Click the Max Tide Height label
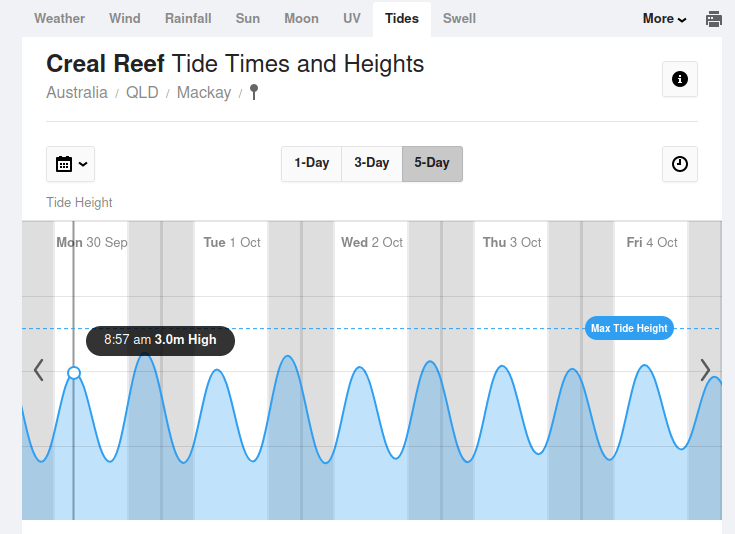 pyautogui.click(x=629, y=328)
